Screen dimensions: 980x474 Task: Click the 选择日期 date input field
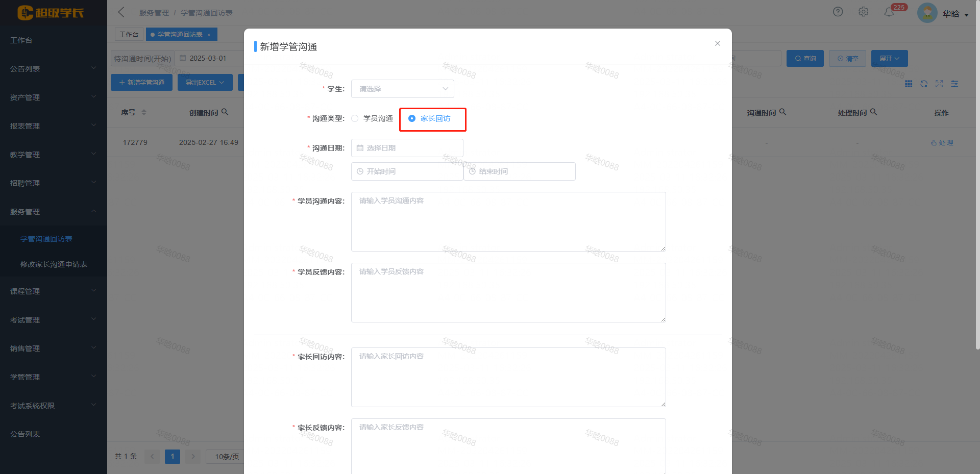coord(407,148)
